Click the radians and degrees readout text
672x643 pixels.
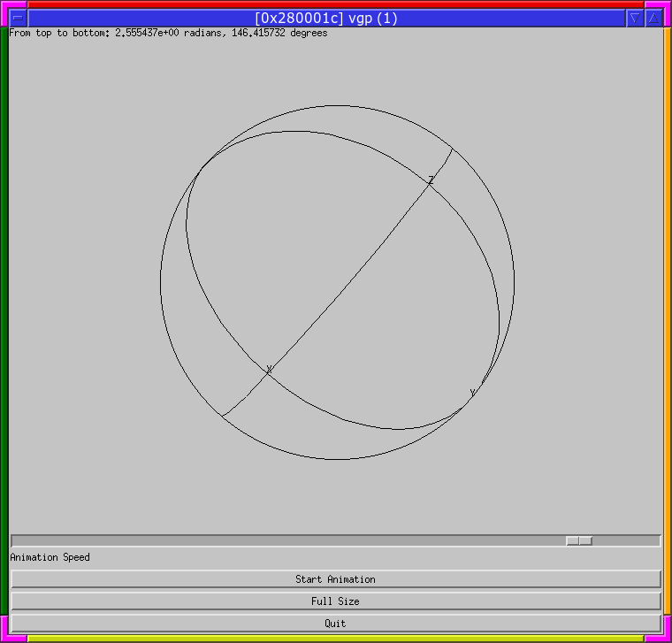pos(168,33)
